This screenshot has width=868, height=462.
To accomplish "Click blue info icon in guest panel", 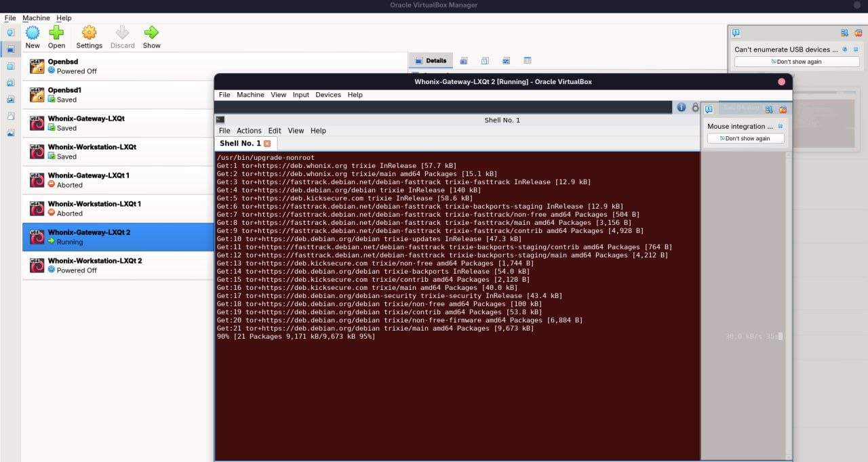I will click(x=682, y=107).
